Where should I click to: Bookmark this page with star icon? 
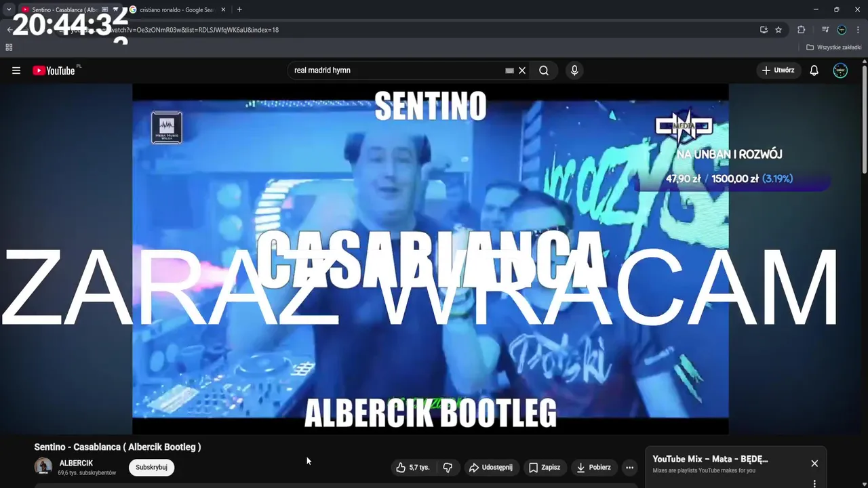778,30
